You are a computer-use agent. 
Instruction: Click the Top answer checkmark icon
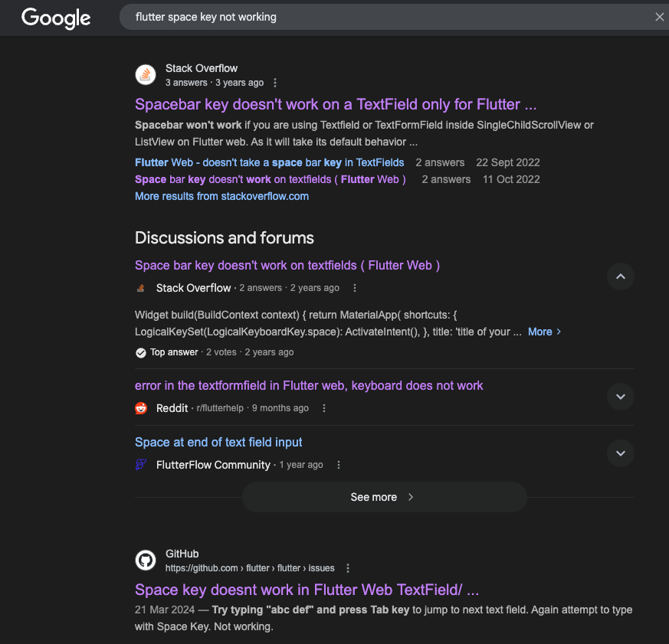(141, 352)
